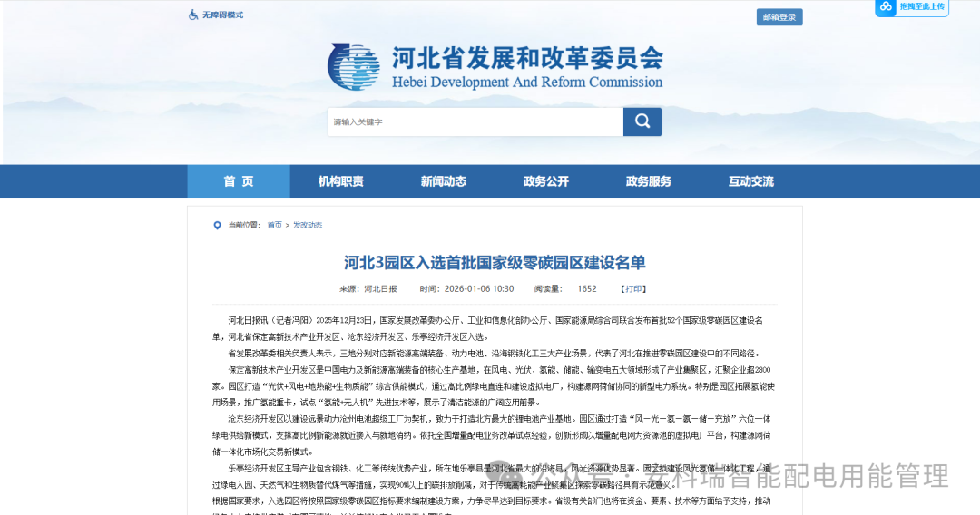Open the 新闻动态 navigation tab

pyautogui.click(x=443, y=181)
